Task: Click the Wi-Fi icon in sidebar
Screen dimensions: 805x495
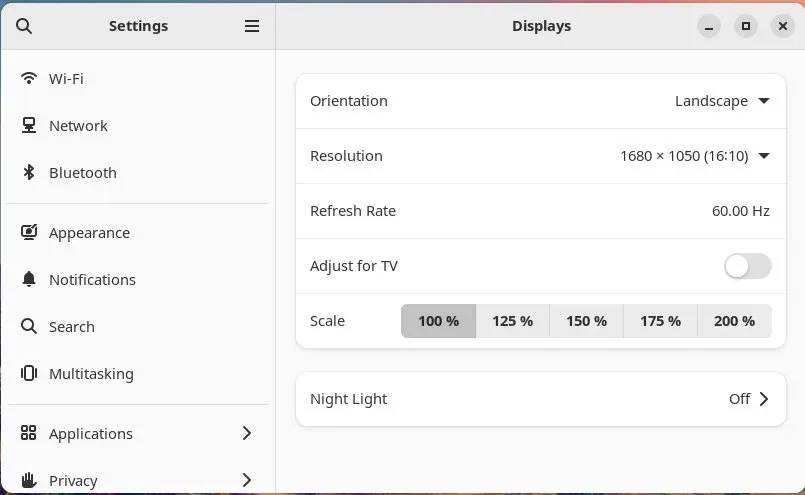Action: tap(29, 78)
